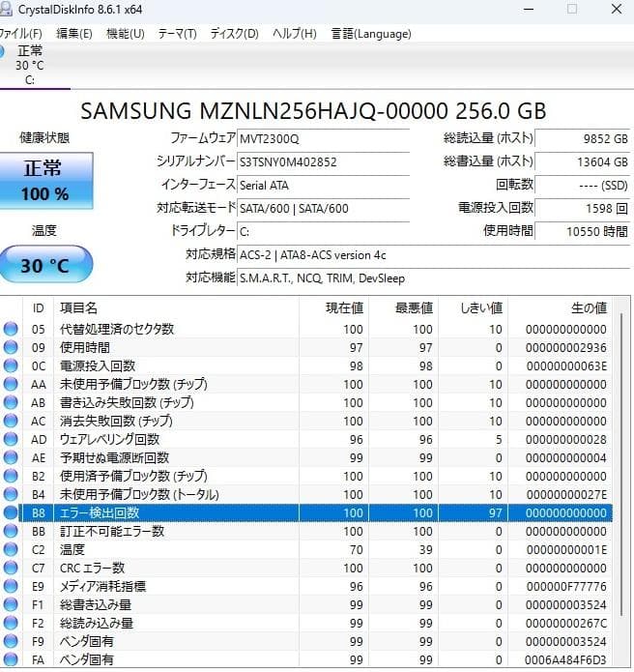Click status icon of row F9 ベンダ固有
634x672 pixels.
pyautogui.click(x=11, y=642)
